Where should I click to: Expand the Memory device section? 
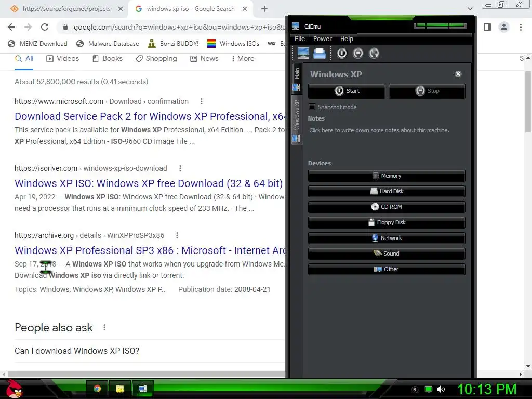387,176
